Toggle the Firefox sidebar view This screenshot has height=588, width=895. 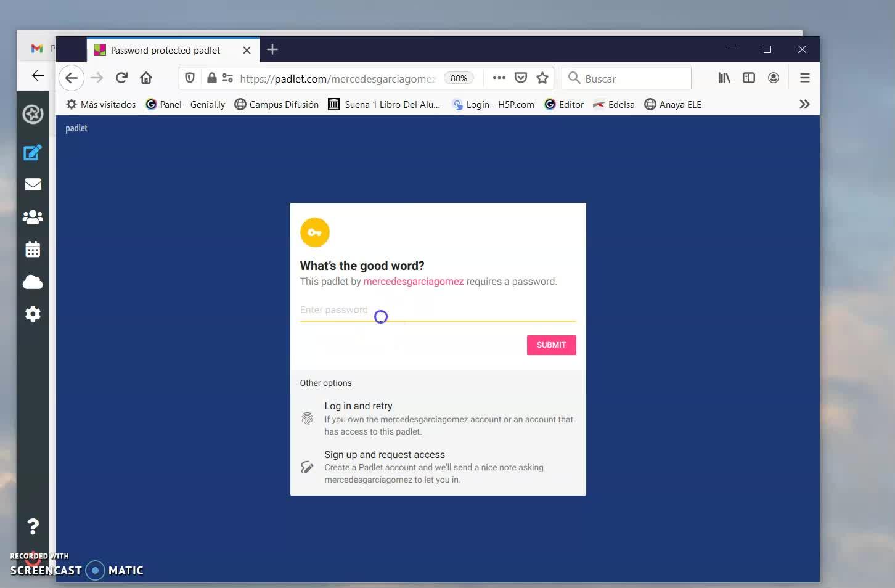[749, 78]
